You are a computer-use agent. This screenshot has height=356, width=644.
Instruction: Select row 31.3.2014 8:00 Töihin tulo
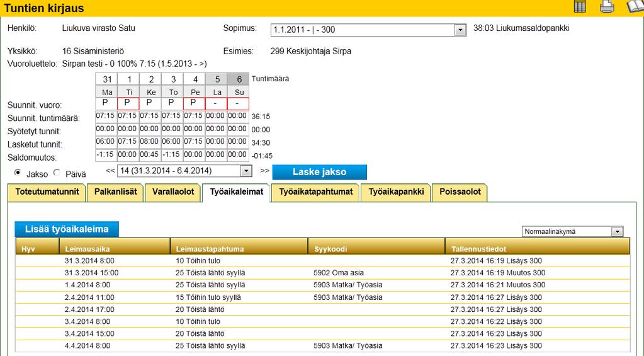(x=322, y=261)
